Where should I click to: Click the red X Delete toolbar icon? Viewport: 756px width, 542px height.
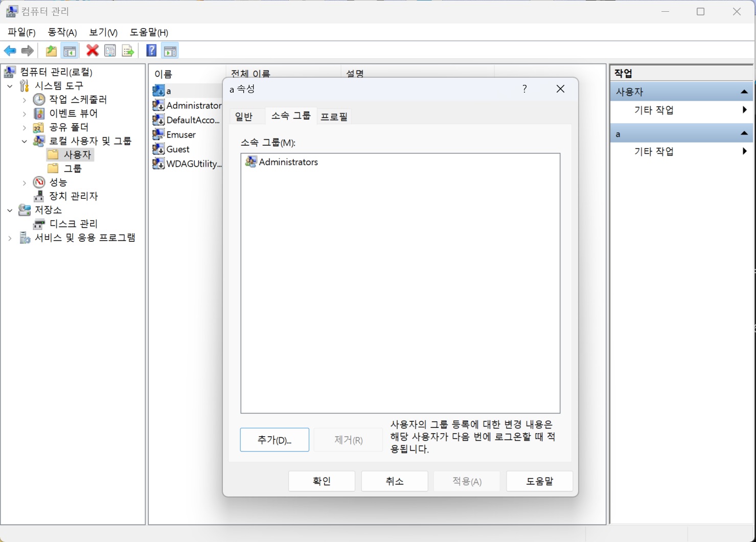coord(92,51)
